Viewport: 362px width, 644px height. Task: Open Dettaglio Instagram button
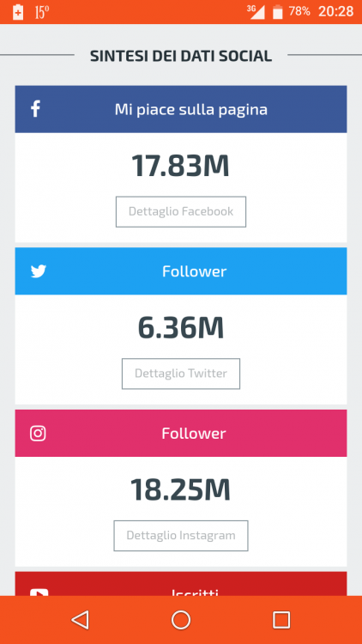click(x=181, y=536)
